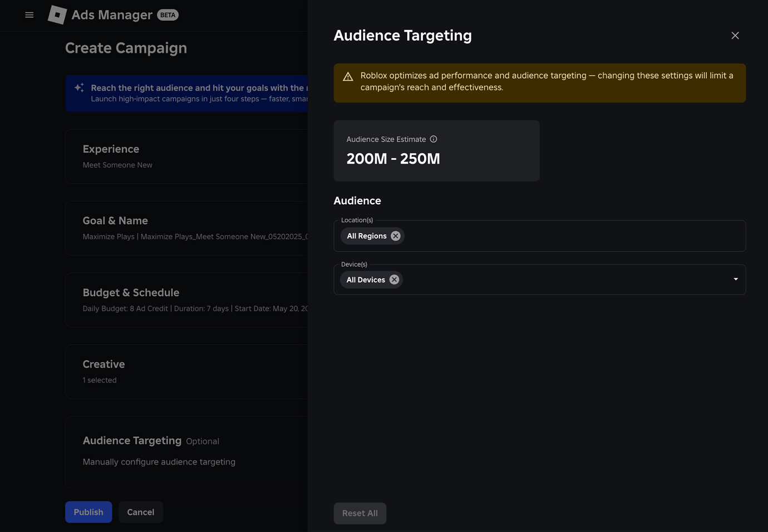Screen dimensions: 768x532
Task: Close the Audience Targeting panel
Action: [735, 36]
